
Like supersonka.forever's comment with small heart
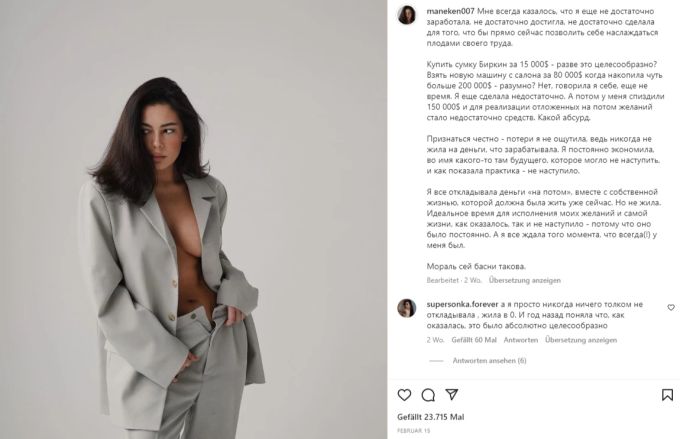[671, 307]
